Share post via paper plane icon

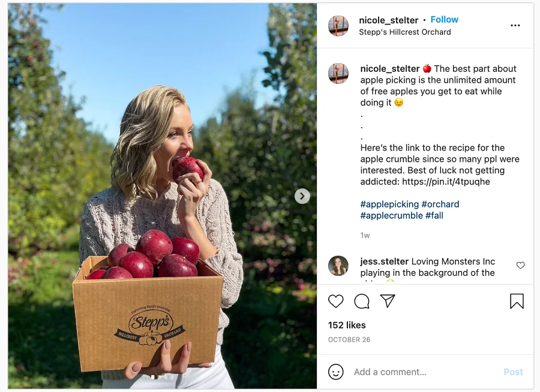tap(388, 301)
